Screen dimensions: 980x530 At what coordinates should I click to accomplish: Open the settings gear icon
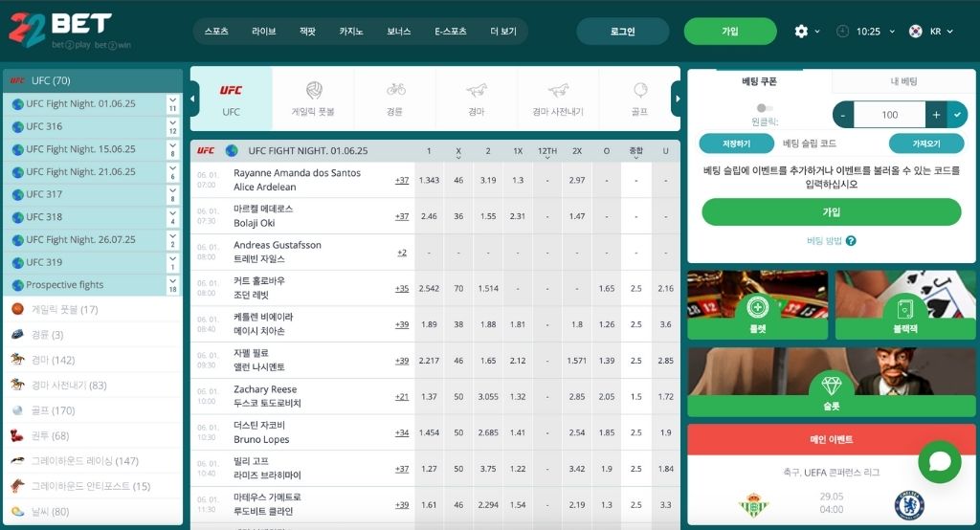click(x=801, y=32)
